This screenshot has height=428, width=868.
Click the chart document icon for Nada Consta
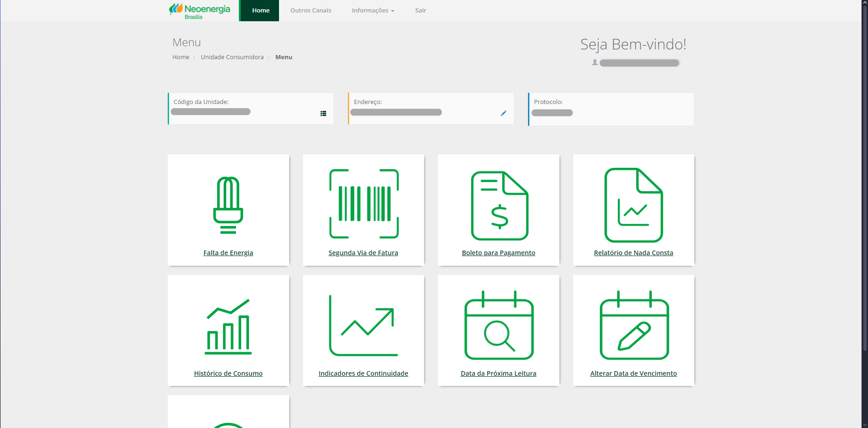coord(634,205)
